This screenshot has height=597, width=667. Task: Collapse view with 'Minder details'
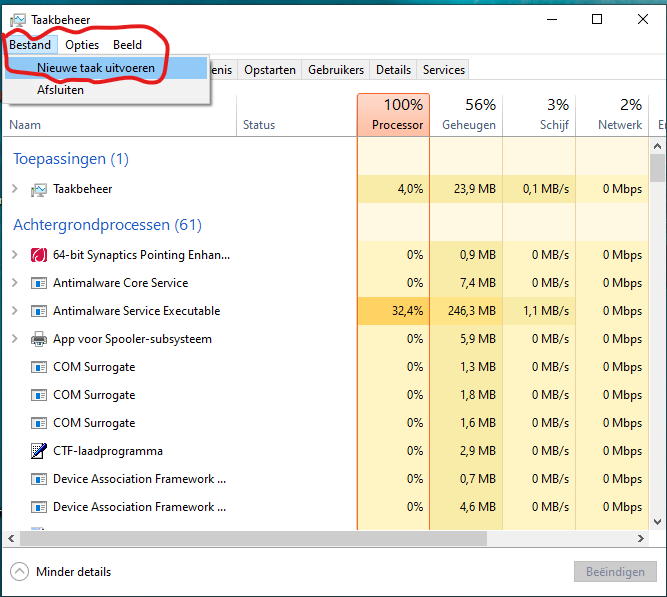(73, 572)
